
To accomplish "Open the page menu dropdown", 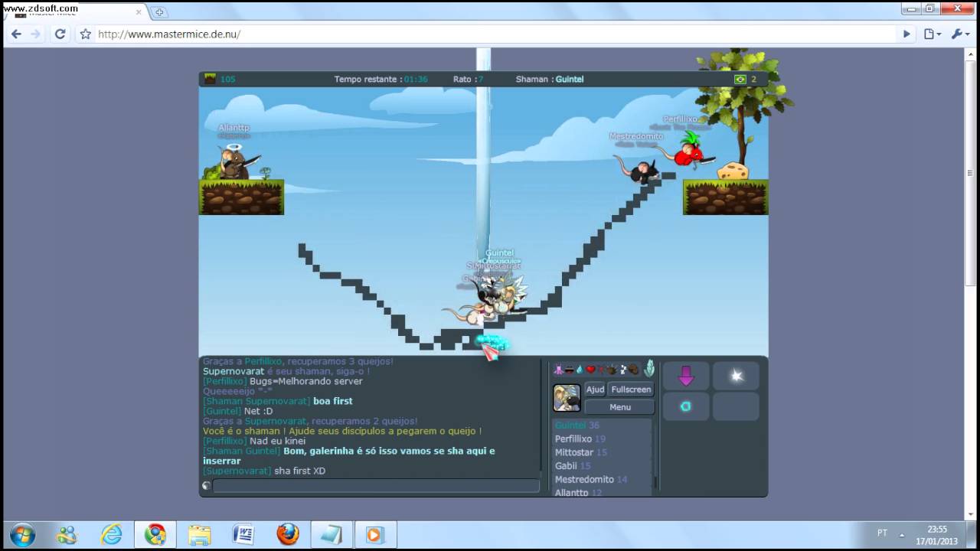I will pyautogui.click(x=932, y=34).
